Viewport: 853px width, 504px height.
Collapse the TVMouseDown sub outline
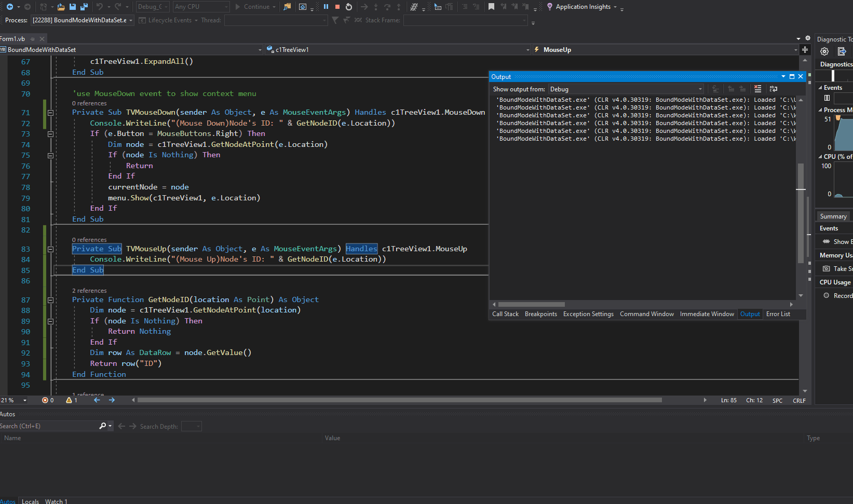click(x=50, y=113)
